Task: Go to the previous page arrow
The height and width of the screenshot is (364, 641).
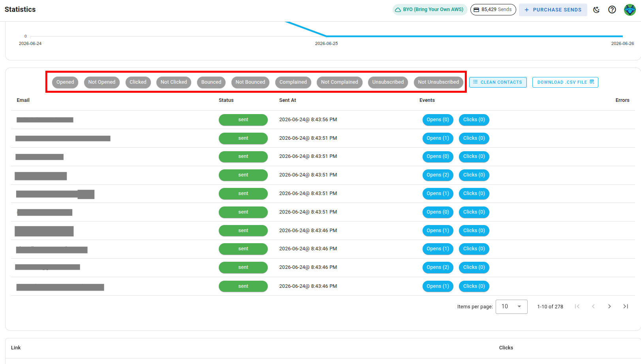Action: tap(593, 306)
